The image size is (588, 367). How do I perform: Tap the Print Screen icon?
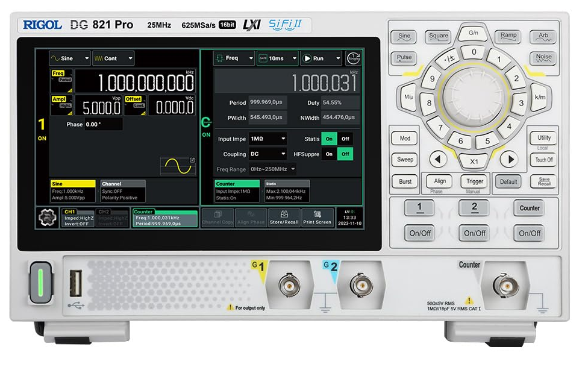coord(317,218)
